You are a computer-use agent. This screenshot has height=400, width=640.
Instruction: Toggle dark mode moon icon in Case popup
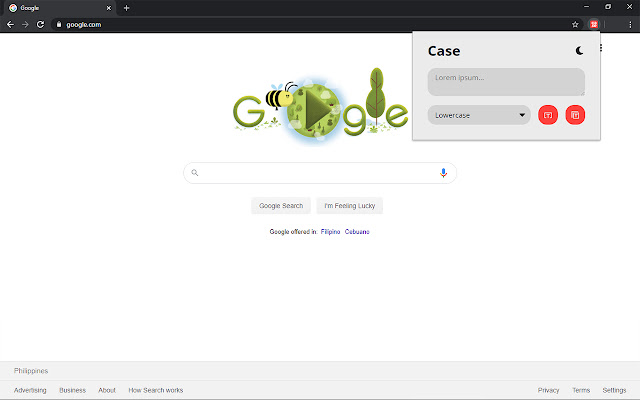[579, 51]
